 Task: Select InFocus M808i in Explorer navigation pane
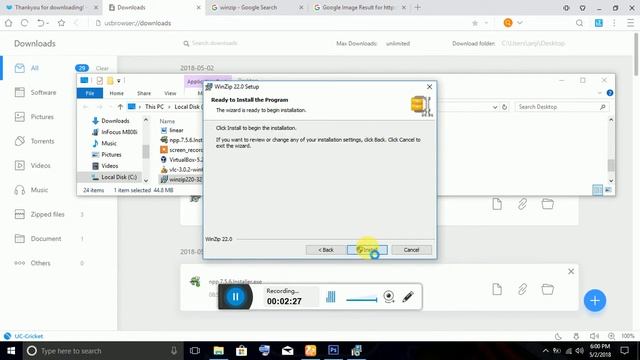119,132
